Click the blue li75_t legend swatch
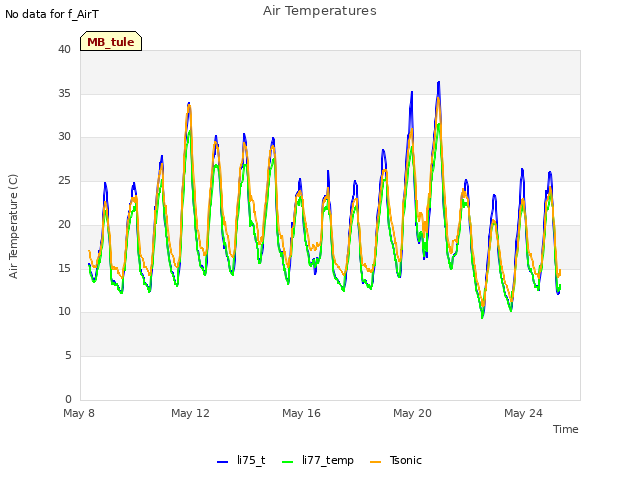The width and height of the screenshot is (640, 480). tap(222, 462)
